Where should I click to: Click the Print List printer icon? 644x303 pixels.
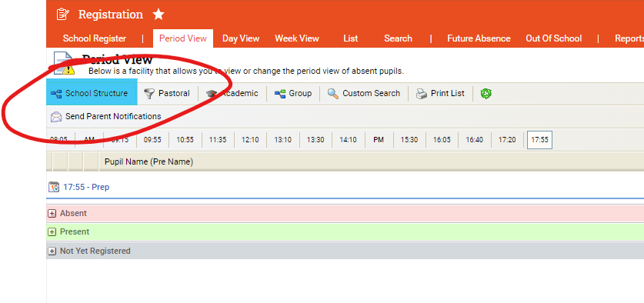coord(422,94)
